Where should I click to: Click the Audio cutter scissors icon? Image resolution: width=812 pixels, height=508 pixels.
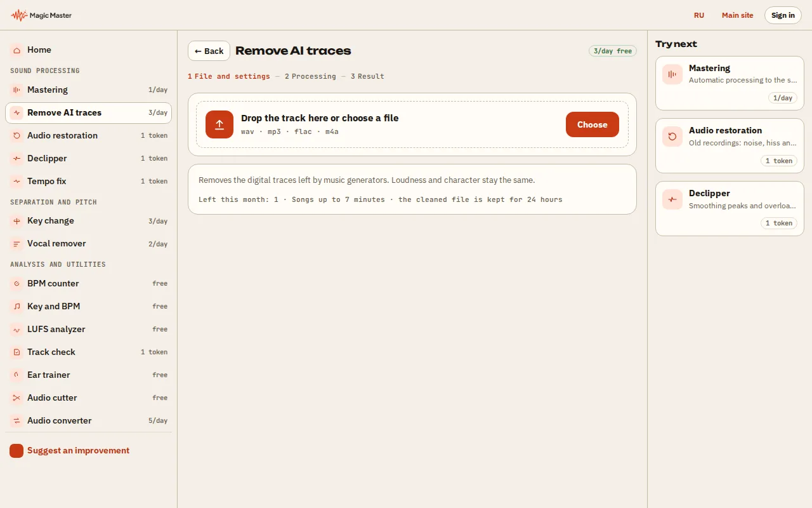(16, 398)
